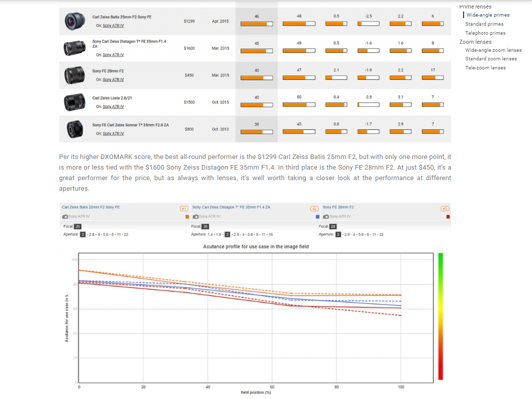Click the camera icon under Distagon 35mm comparison header
The width and height of the screenshot is (532, 399).
click(196, 217)
